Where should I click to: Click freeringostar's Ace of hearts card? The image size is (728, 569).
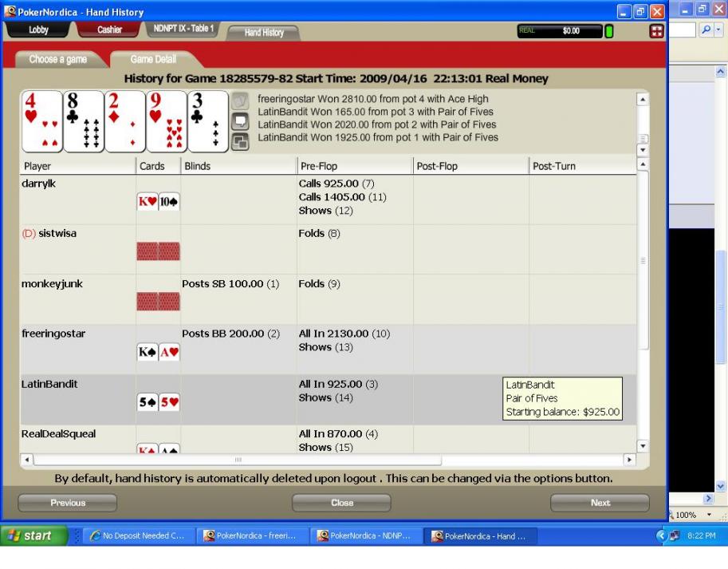tap(169, 352)
